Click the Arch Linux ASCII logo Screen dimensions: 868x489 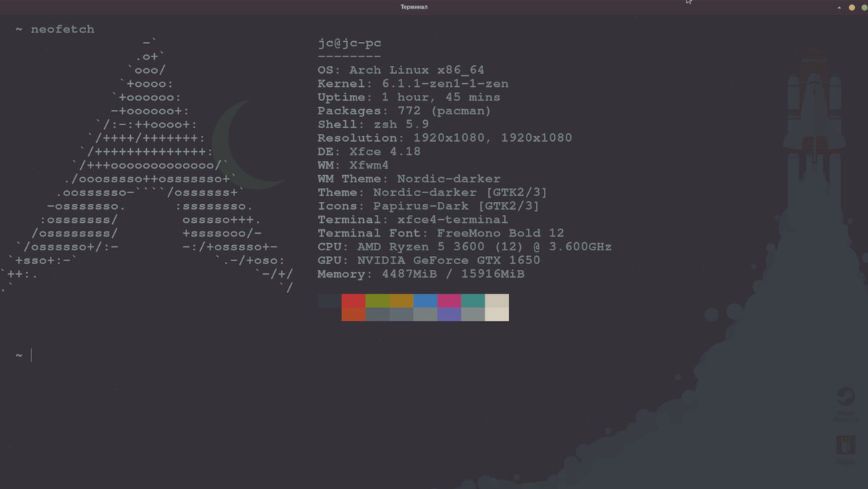point(148,166)
